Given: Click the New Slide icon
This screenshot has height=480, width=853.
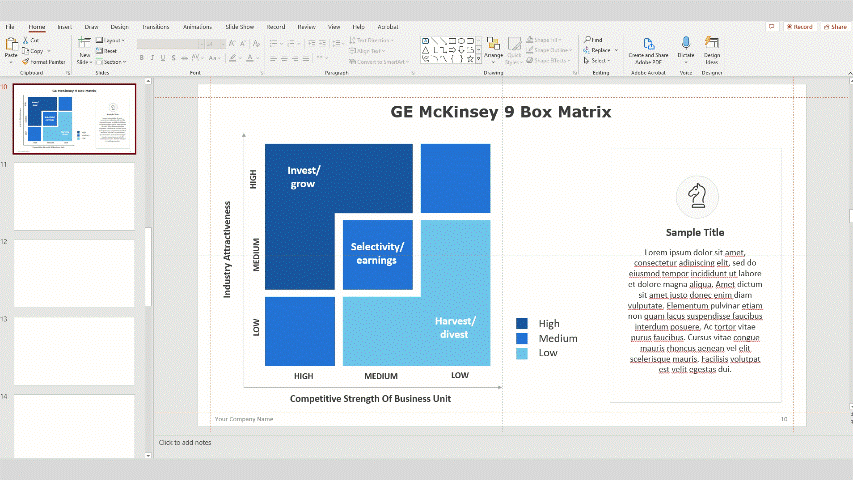Looking at the screenshot, I should tap(84, 42).
